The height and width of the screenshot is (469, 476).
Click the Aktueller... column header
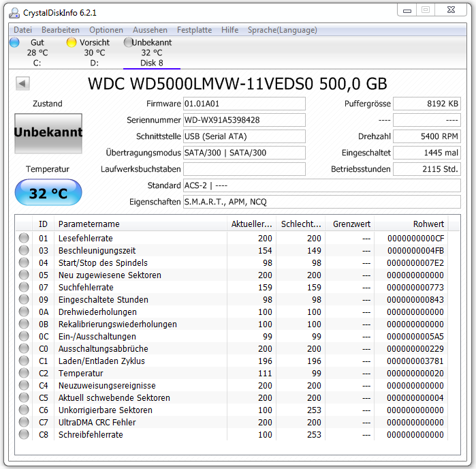tap(251, 224)
